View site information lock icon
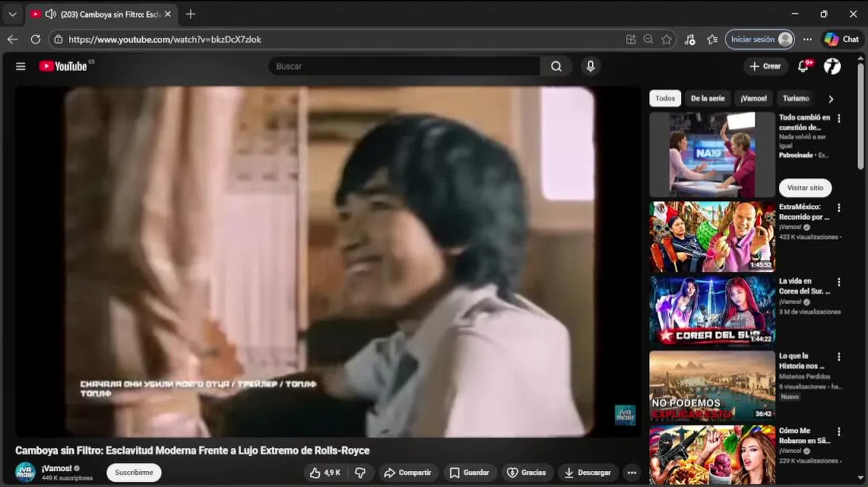This screenshot has height=487, width=868. 58,39
